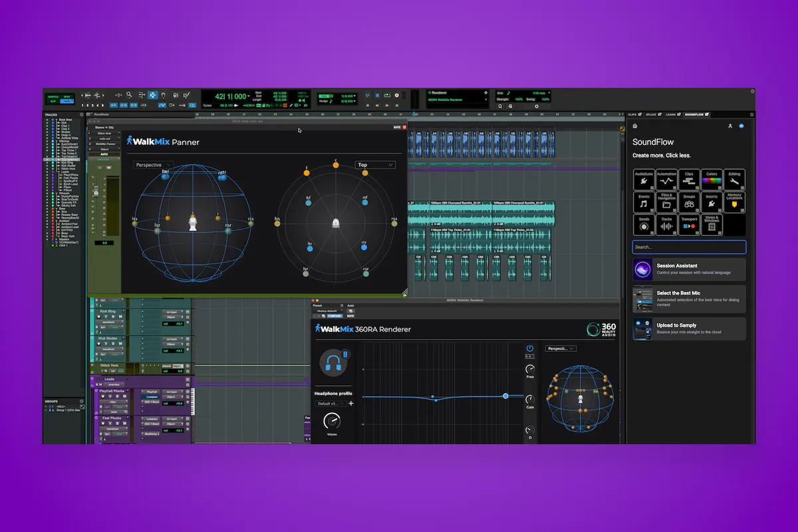Viewport: 798px width, 532px height.
Task: Toggle the EQ power button in renderer
Action: point(529,348)
